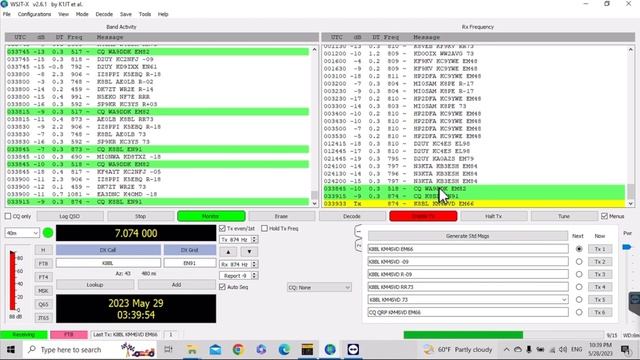
Task: Click Generate Std Msgs button
Action: [467, 236]
